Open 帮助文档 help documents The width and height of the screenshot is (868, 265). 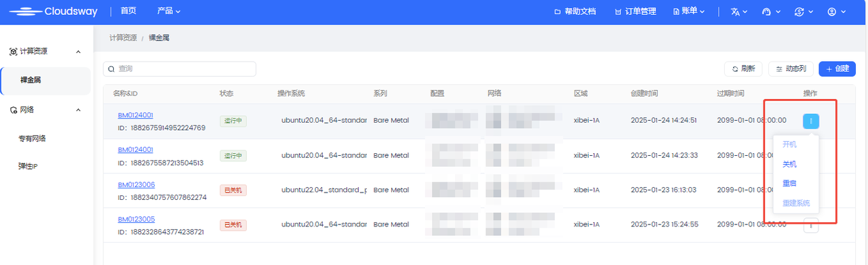point(575,12)
